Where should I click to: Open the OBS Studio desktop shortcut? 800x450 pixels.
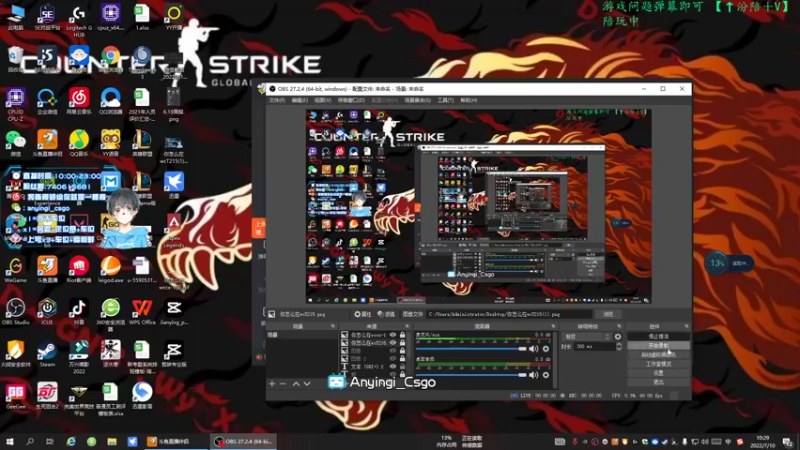[x=15, y=312]
